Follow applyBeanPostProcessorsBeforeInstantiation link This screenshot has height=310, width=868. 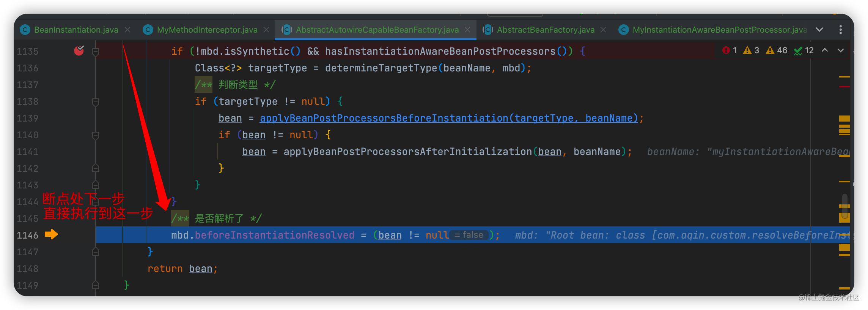coord(449,118)
